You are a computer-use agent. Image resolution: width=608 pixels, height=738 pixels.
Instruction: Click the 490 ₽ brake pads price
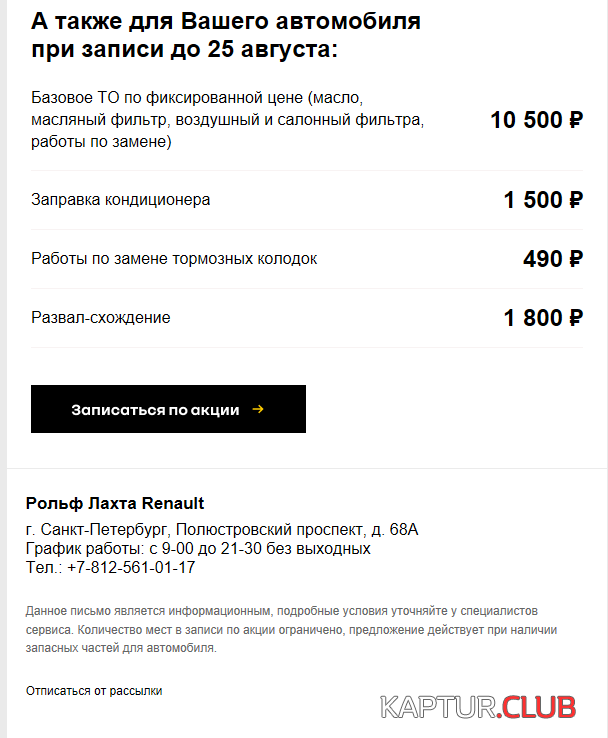point(552,259)
